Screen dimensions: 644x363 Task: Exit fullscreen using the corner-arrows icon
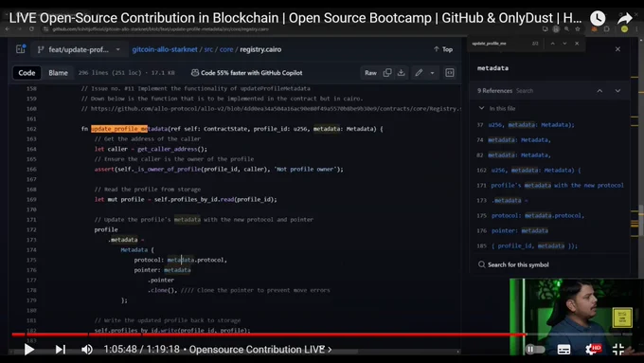point(618,350)
